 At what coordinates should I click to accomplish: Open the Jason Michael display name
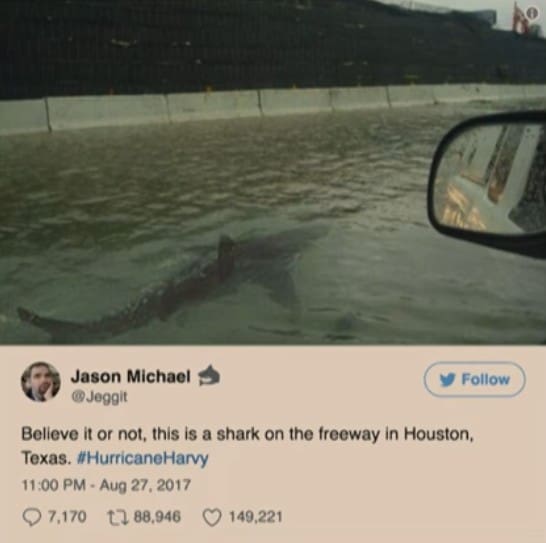[x=131, y=377]
